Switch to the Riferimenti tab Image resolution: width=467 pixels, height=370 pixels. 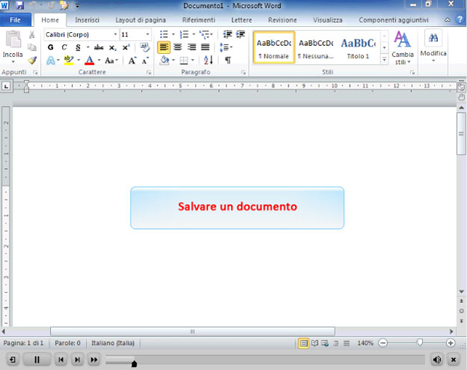point(199,20)
